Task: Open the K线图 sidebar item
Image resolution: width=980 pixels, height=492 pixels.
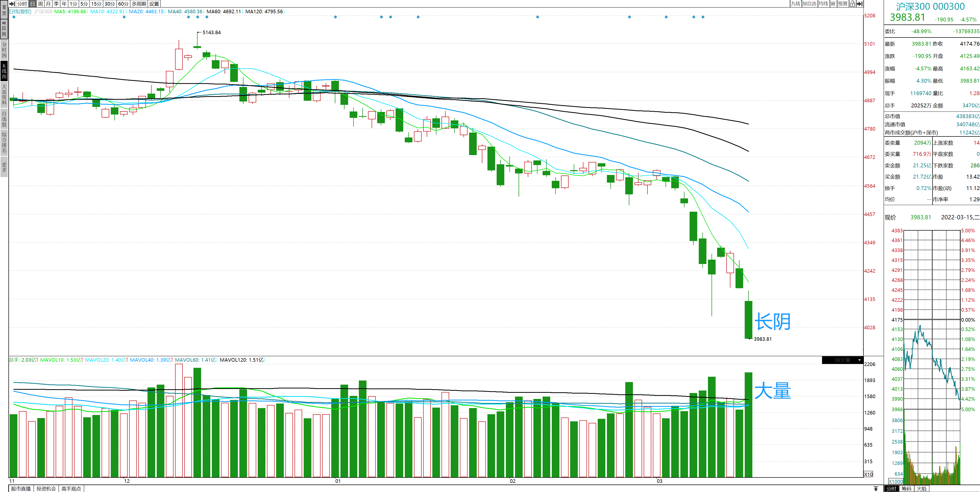Action: (4, 71)
